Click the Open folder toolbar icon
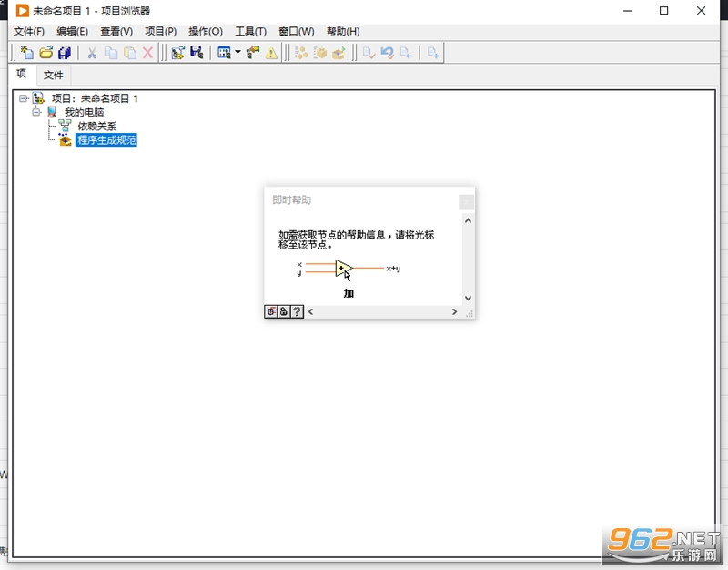Viewport: 728px width, 570px height. (46, 53)
